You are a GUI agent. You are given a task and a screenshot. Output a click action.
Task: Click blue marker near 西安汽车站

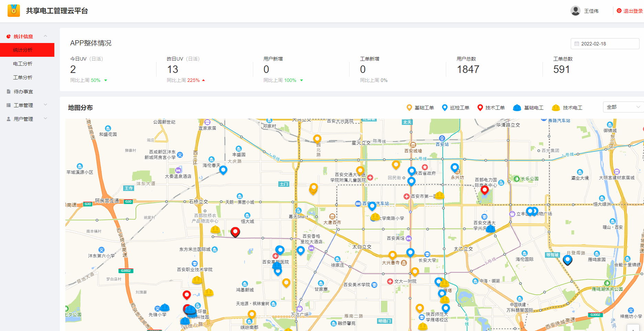click(372, 206)
